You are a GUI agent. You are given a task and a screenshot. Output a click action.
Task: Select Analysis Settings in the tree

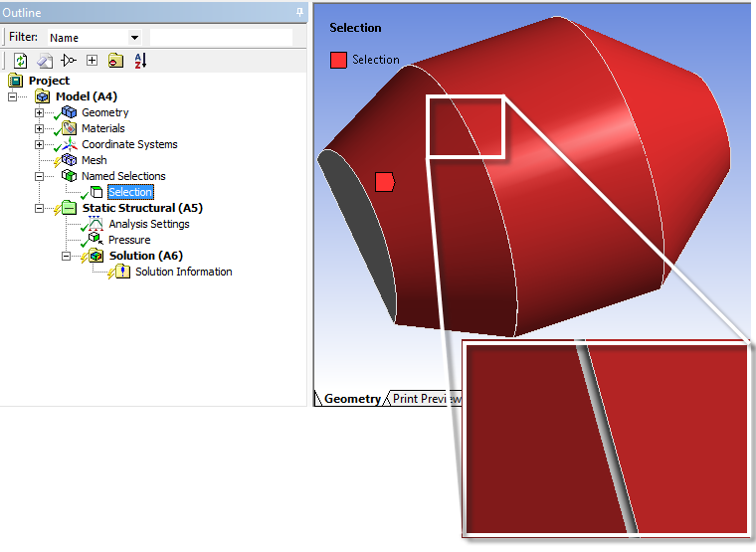click(149, 224)
